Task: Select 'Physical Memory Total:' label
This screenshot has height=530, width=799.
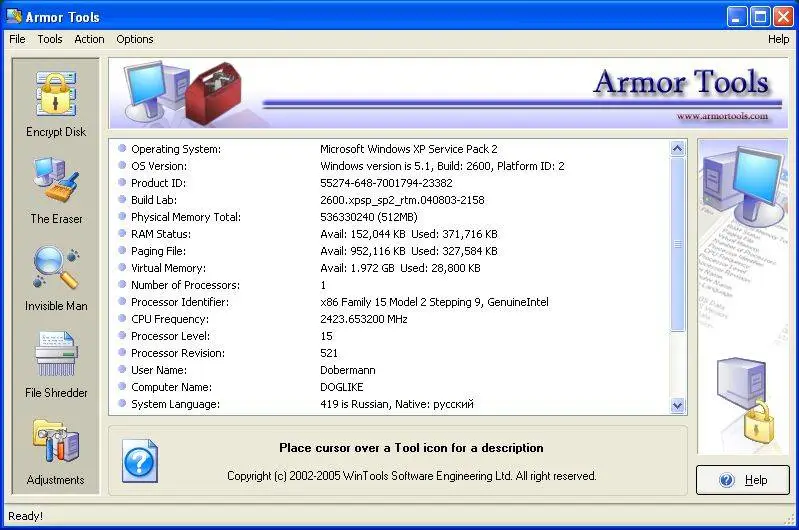Action: pyautogui.click(x=186, y=217)
